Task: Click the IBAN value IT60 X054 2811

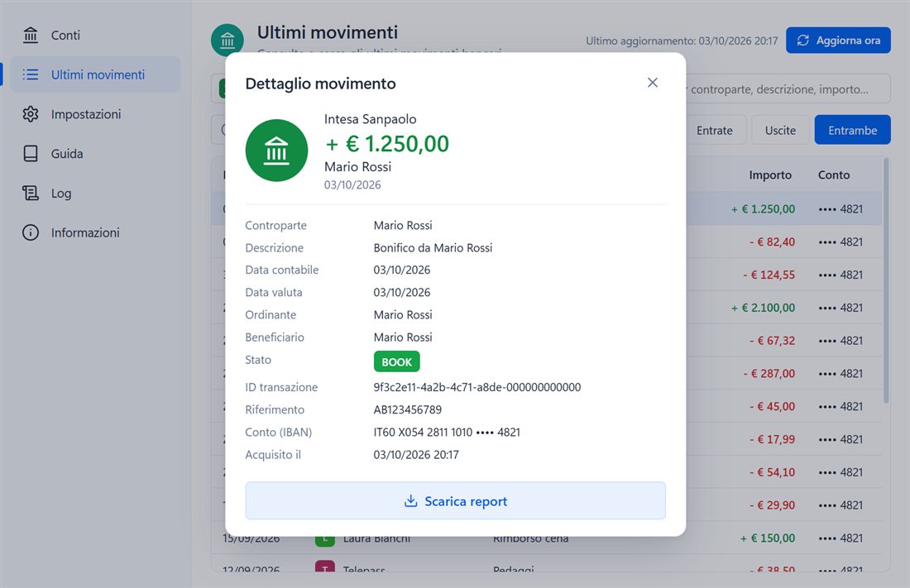Action: coord(447,433)
